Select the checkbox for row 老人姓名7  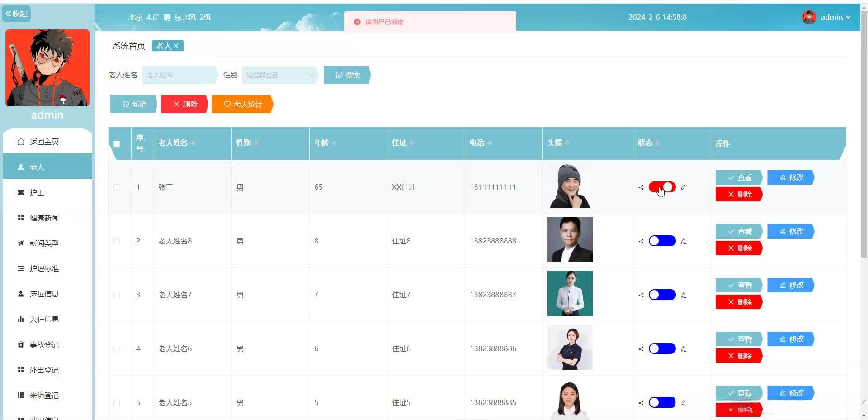tap(117, 295)
